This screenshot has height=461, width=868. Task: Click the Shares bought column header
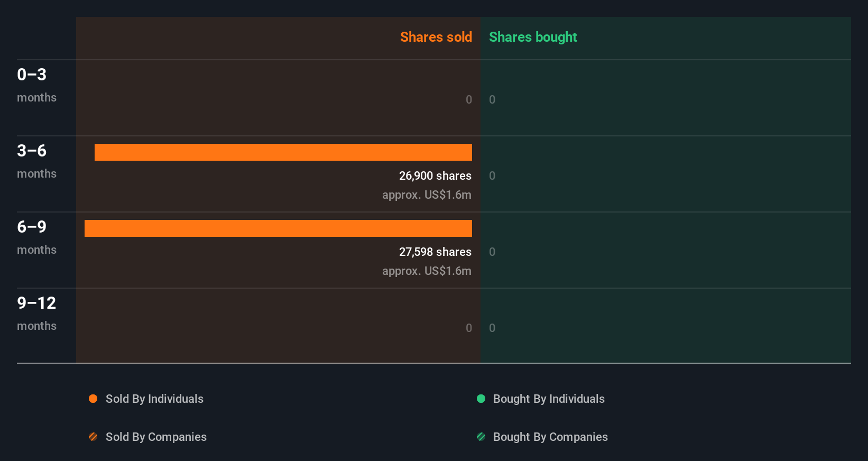[533, 37]
